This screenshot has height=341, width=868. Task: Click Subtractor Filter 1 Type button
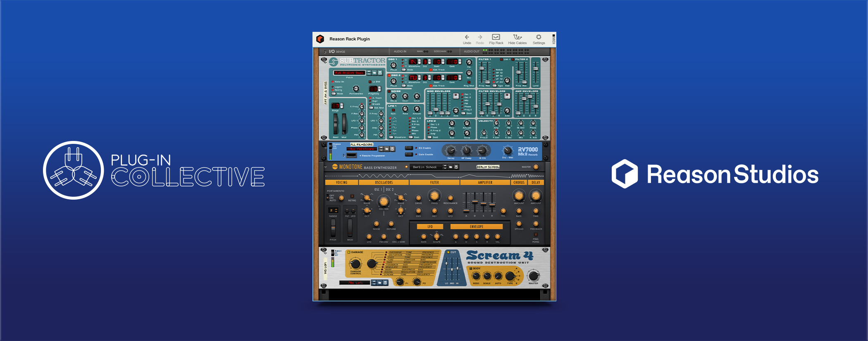coord(495,86)
